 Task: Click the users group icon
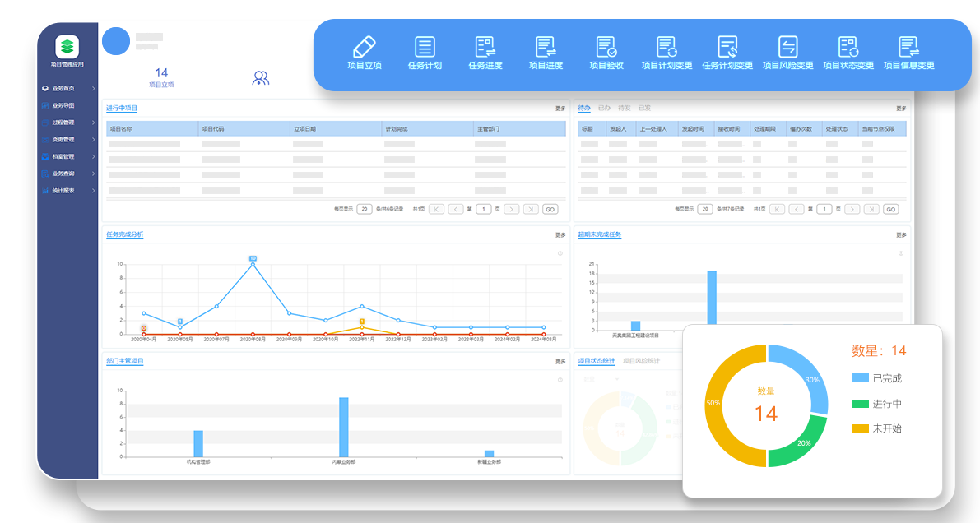(x=261, y=78)
